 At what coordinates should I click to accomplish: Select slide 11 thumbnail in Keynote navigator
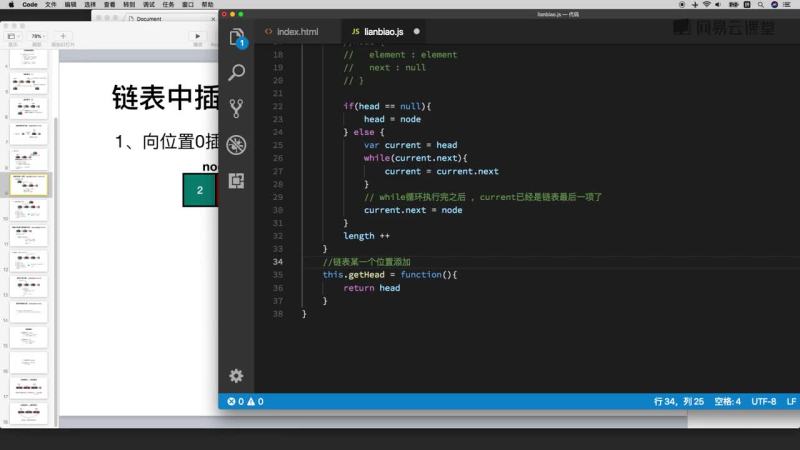[x=29, y=235]
